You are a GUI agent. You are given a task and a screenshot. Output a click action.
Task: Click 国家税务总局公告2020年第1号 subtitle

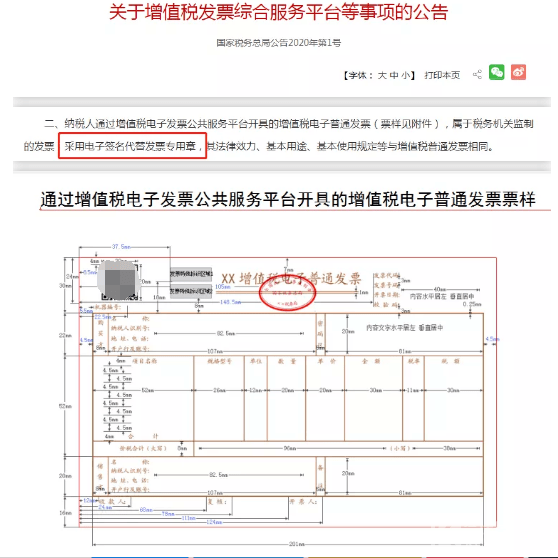click(279, 43)
